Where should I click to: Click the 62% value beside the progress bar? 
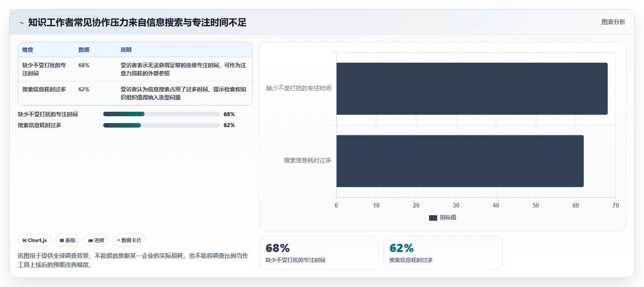point(229,125)
